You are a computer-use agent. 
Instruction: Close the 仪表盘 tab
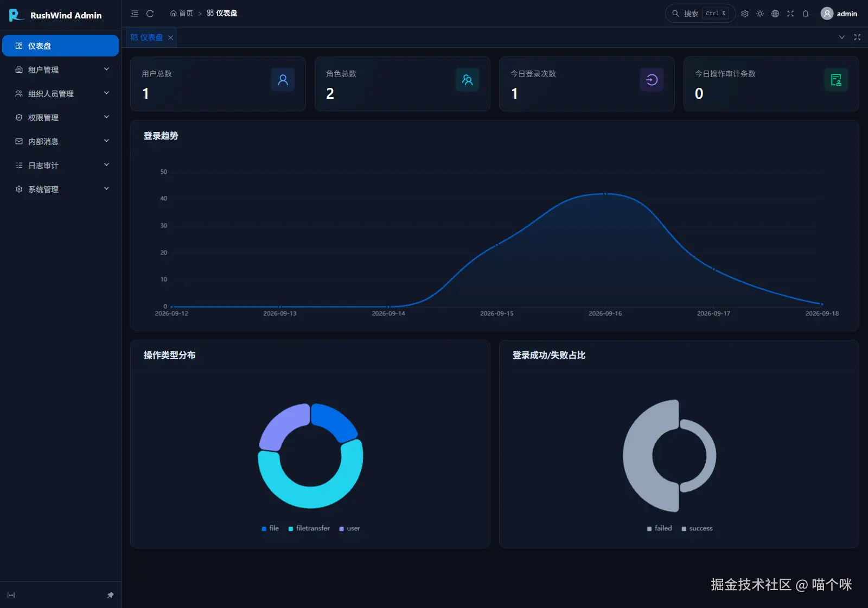pos(170,37)
